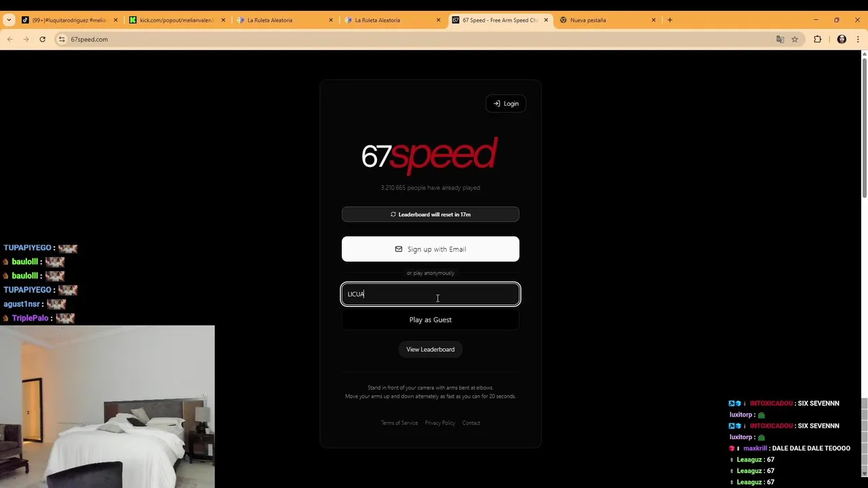The image size is (868, 488).
Task: Open the Contact link
Action: (471, 423)
